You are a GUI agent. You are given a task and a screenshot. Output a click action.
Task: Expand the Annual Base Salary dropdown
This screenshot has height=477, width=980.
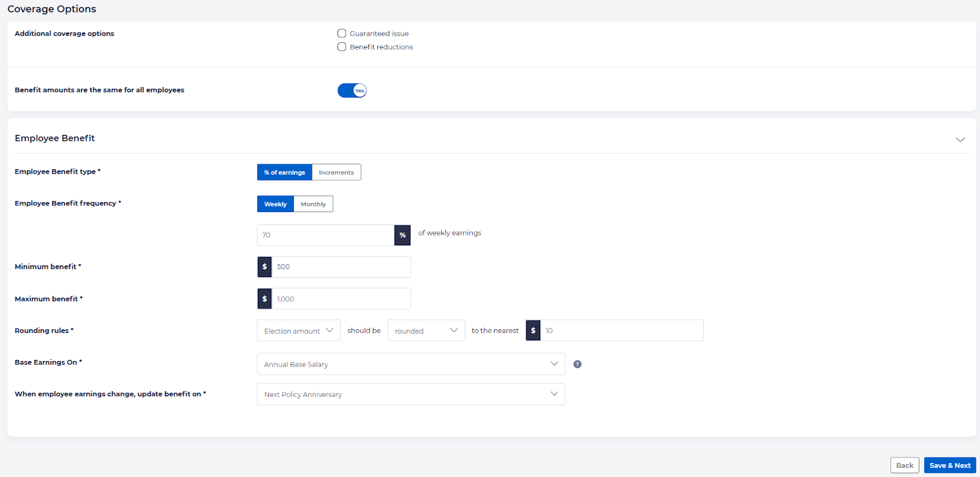pos(410,364)
